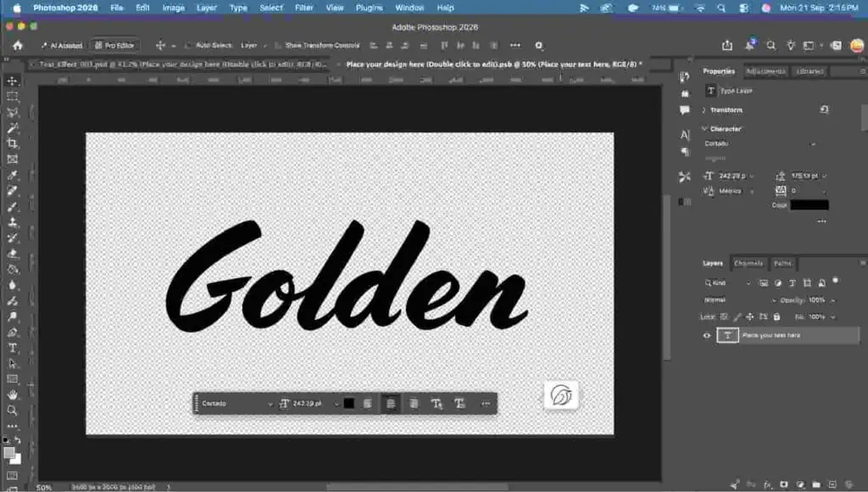Select the Rectangular Marquee tool
The width and height of the screenshot is (868, 492).
tap(12, 97)
